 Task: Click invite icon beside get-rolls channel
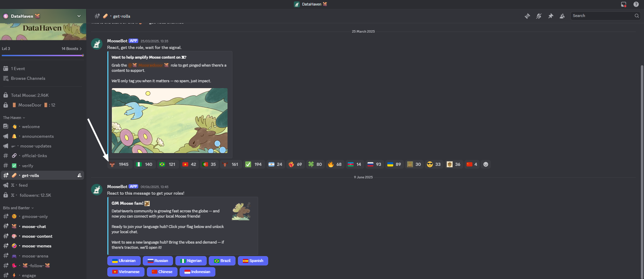[79, 176]
